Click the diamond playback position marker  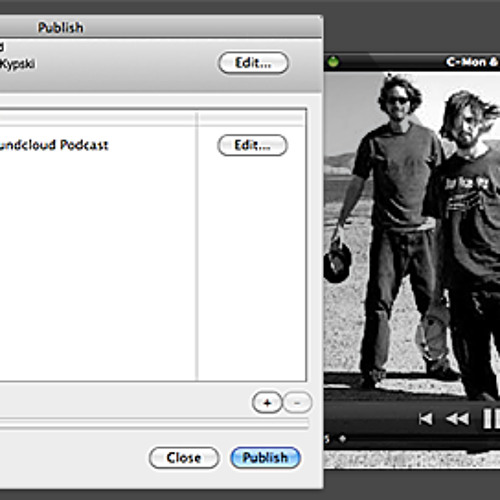click(x=342, y=438)
